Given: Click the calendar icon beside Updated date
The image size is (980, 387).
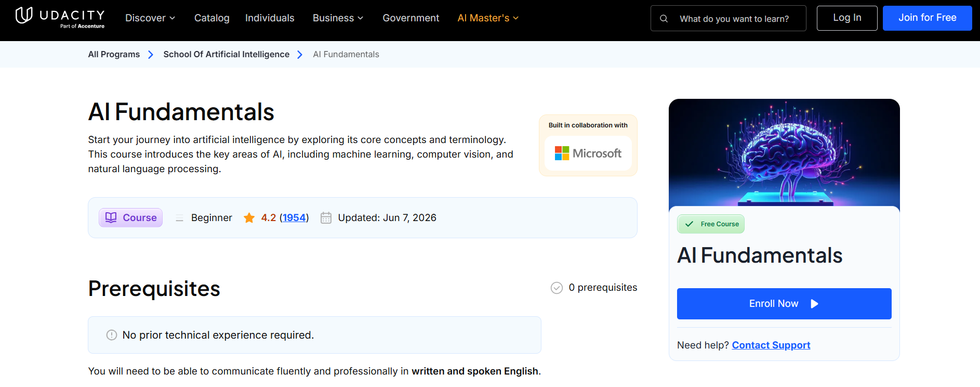Looking at the screenshot, I should coord(326,218).
